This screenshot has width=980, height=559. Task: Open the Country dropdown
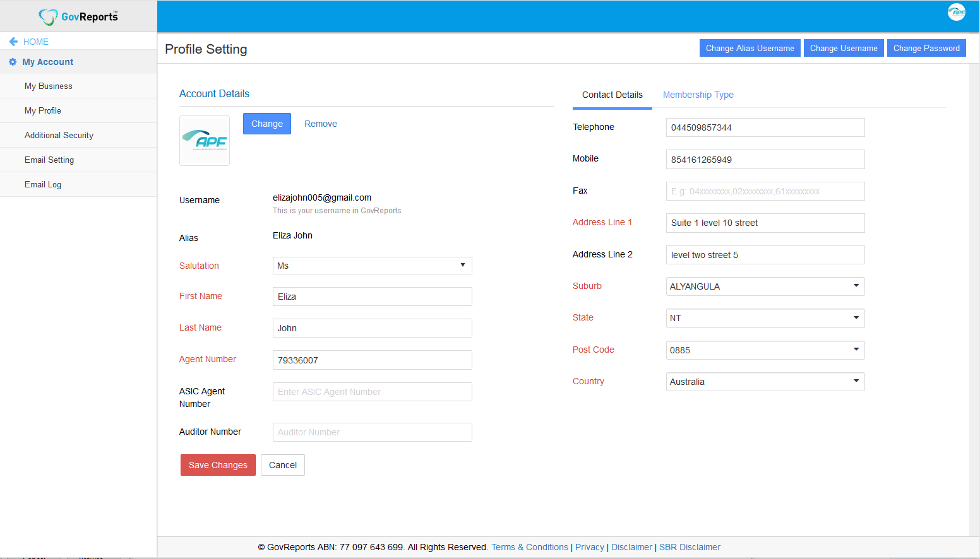(x=765, y=382)
